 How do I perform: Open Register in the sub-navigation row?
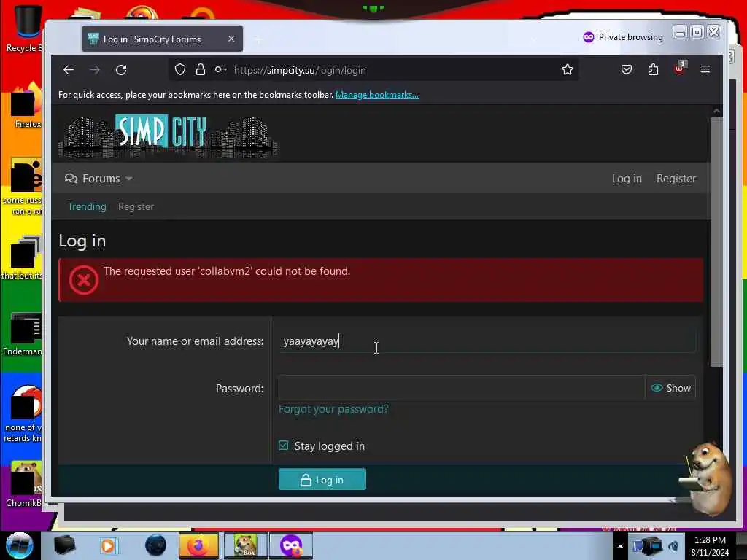(x=136, y=206)
